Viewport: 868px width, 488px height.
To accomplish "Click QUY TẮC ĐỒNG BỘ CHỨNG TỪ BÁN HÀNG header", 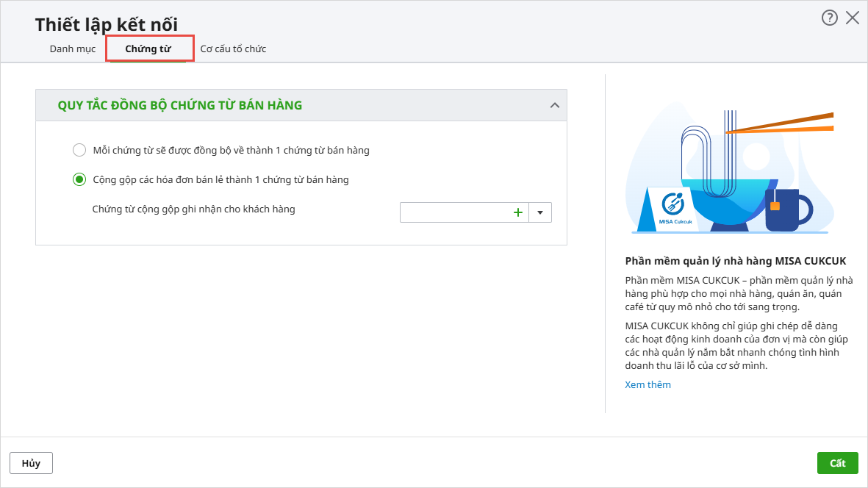I will pos(180,106).
